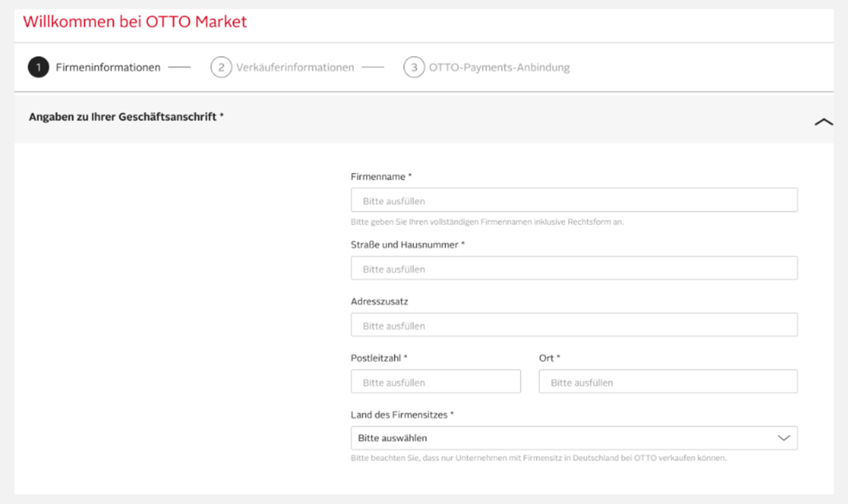Click into the Firmenname input field
This screenshot has width=848, height=504.
(574, 199)
